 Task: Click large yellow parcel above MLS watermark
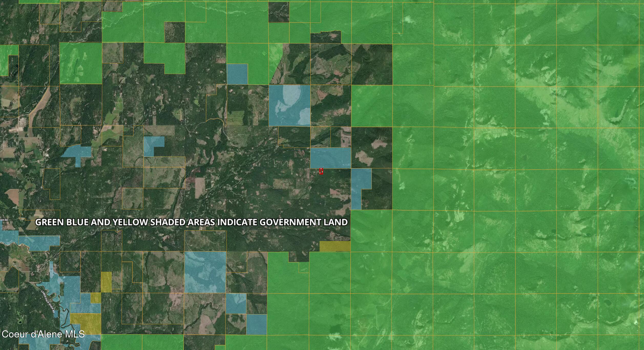pos(86,323)
